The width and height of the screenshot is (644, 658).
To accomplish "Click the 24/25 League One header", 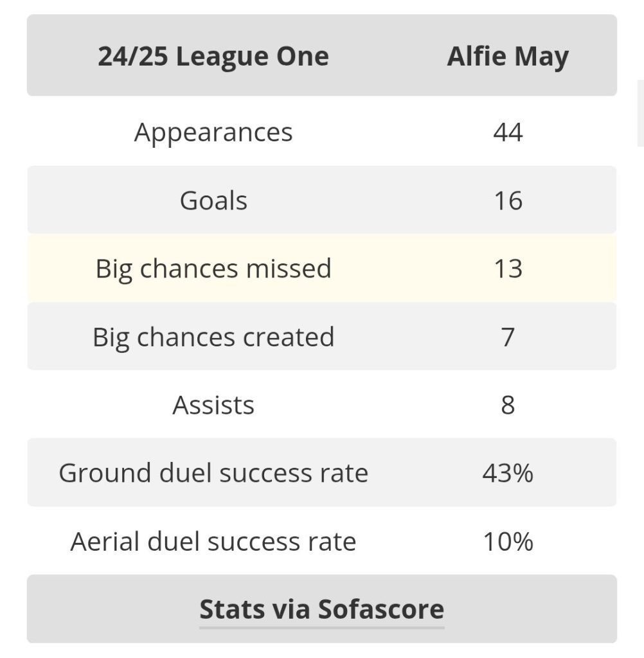I will 213,57.
